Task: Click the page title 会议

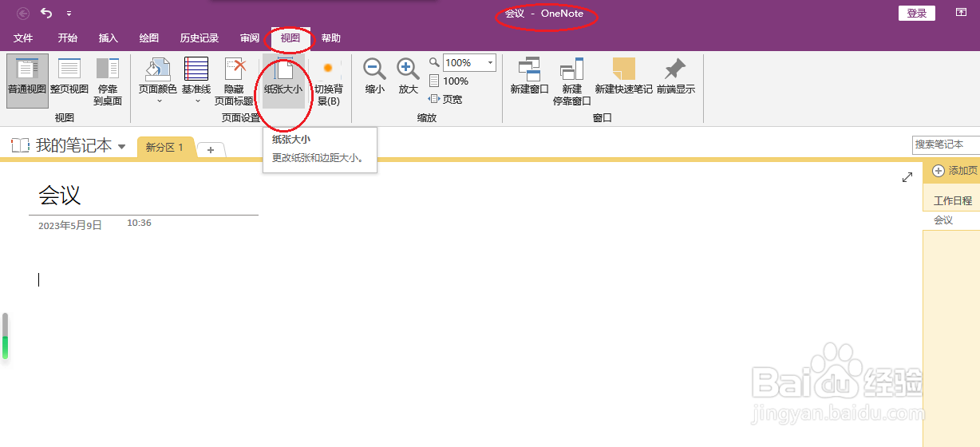Action: pyautogui.click(x=60, y=195)
